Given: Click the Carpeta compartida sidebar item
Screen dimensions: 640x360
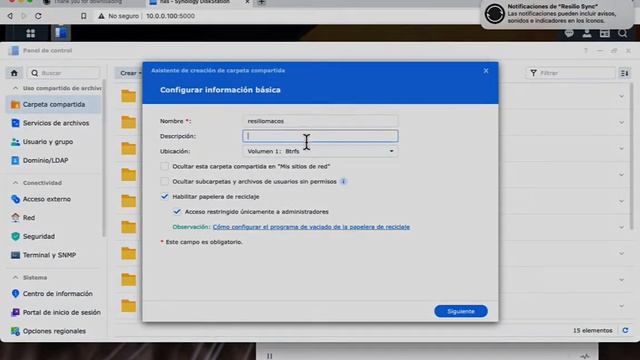Looking at the screenshot, I should click(54, 104).
